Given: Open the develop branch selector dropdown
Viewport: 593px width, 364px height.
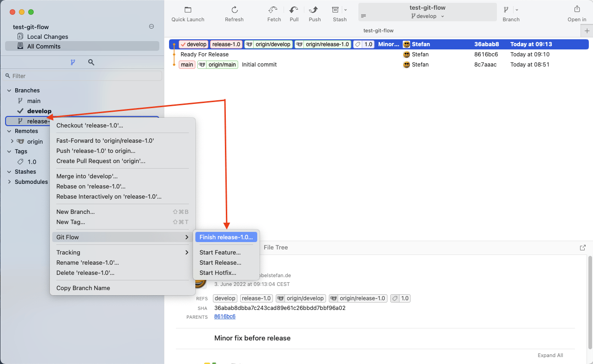Looking at the screenshot, I should pyautogui.click(x=427, y=16).
